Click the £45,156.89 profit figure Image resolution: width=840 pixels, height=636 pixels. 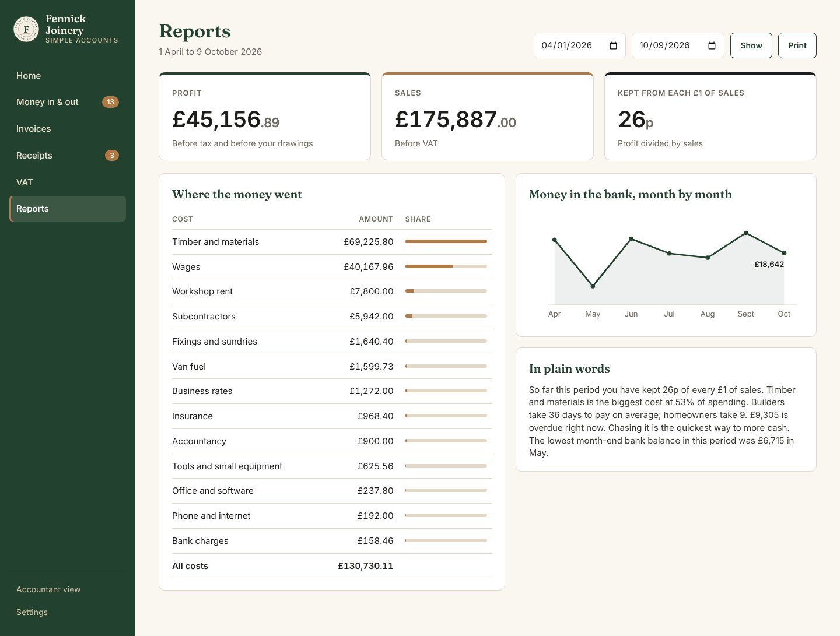pos(226,120)
